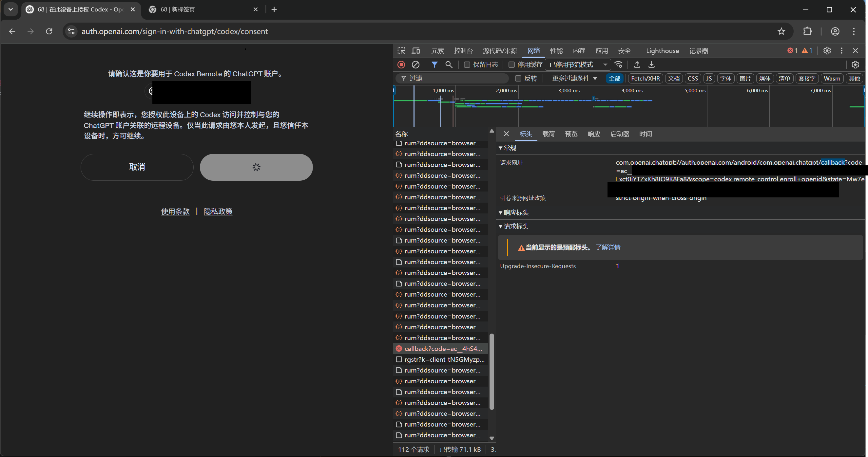Enable 停用缓存 checkbox
868x457 pixels.
[511, 64]
